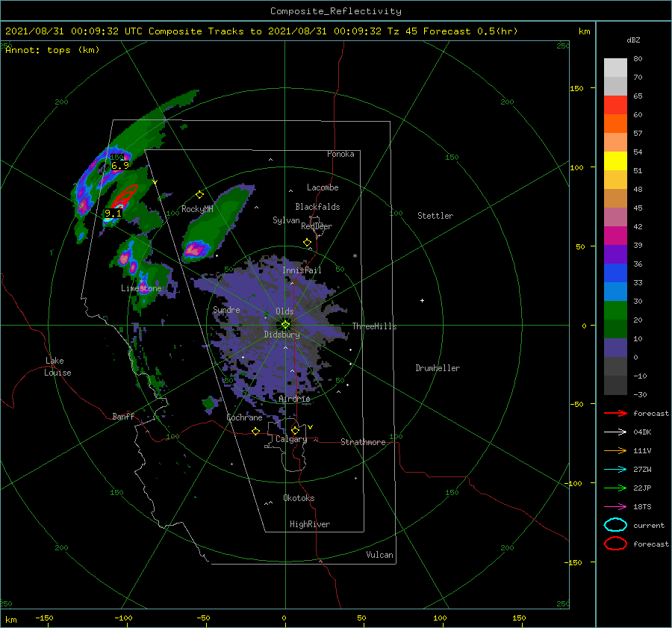Select the Sylvan label
The width and height of the screenshot is (672, 628).
click(x=286, y=220)
